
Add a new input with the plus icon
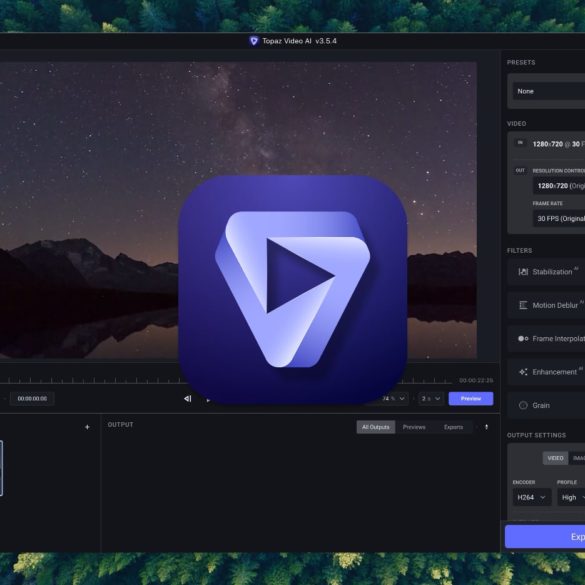click(x=87, y=427)
